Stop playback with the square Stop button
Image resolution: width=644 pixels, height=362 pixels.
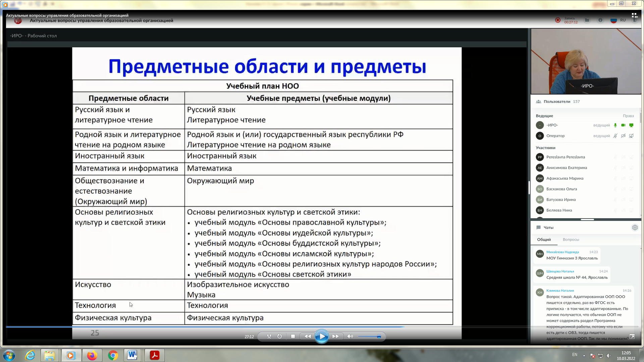pos(293,337)
